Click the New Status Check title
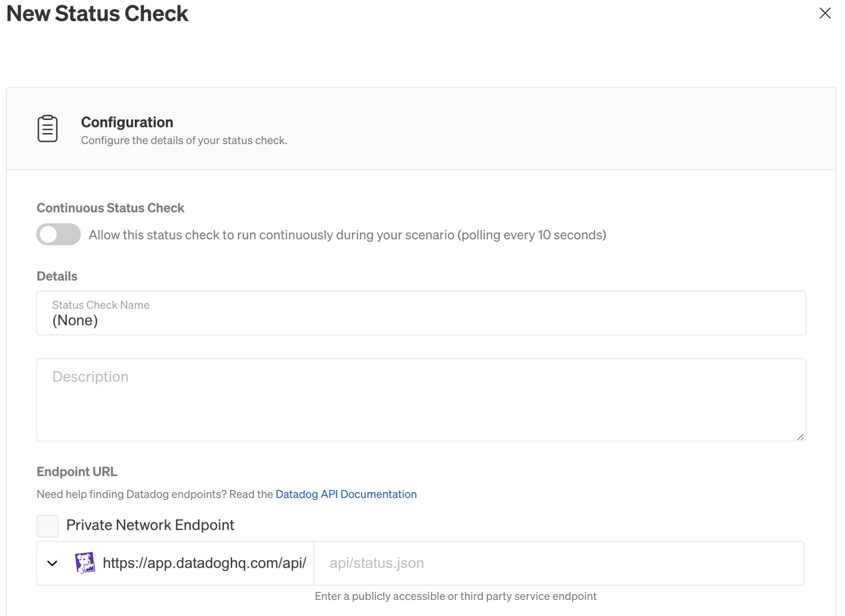The height and width of the screenshot is (616, 845). tap(97, 14)
